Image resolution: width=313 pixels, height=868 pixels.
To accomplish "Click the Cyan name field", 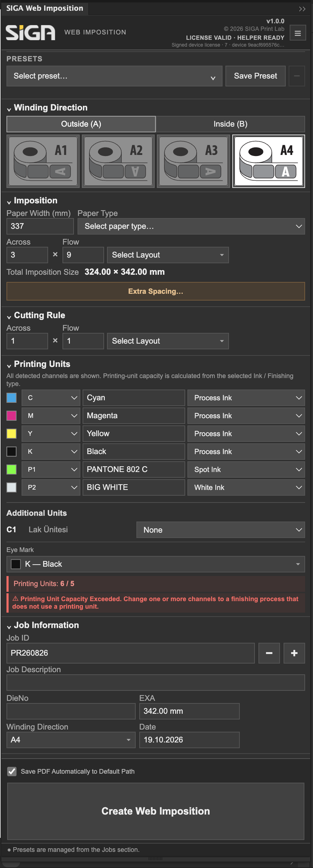I will click(134, 398).
